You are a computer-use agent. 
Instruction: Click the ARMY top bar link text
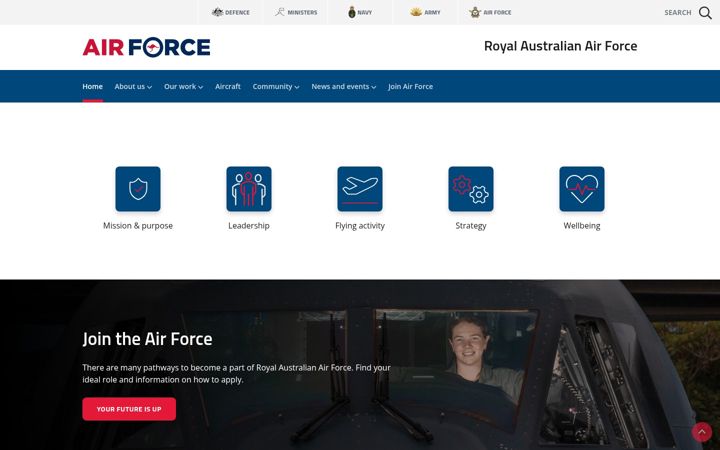(432, 12)
